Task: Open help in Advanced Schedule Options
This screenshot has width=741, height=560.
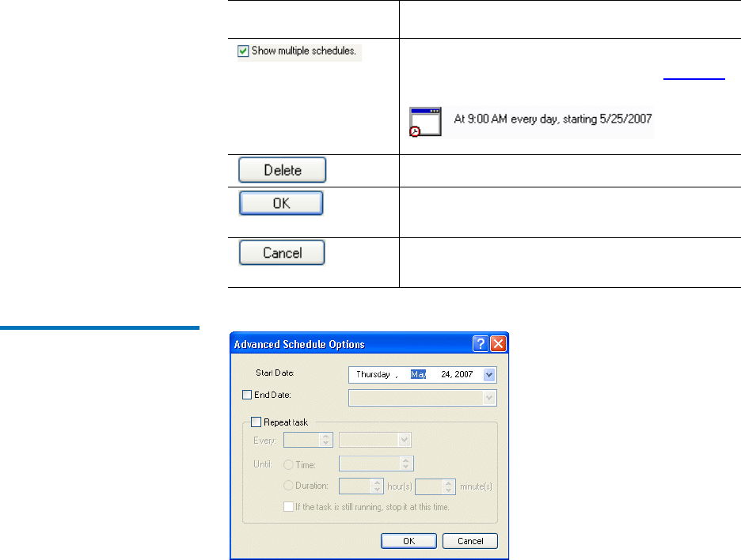Action: click(x=480, y=344)
